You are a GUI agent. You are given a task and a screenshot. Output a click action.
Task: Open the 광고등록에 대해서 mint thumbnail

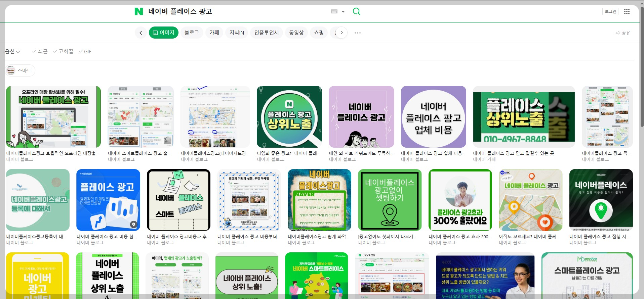(x=38, y=200)
